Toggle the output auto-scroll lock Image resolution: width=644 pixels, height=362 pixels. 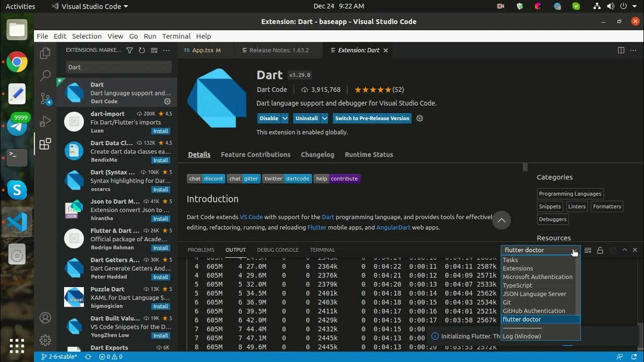click(600, 250)
